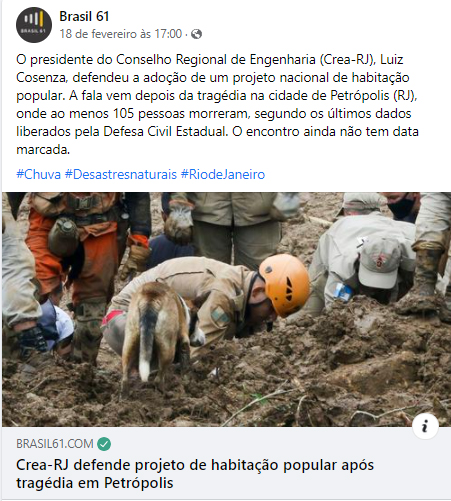This screenshot has height=501, width=451.
Task: Click the 'tragédia em Petrópolis' headline line
Action: point(95,483)
